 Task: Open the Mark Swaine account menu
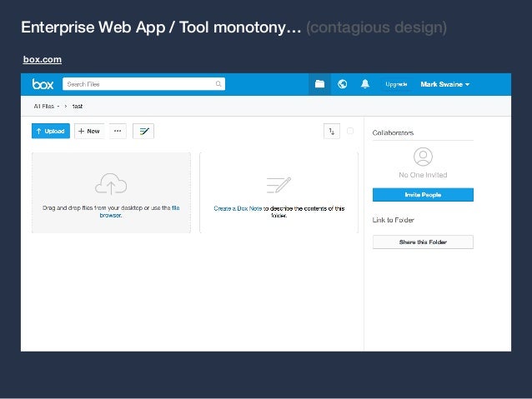pyautogui.click(x=444, y=84)
